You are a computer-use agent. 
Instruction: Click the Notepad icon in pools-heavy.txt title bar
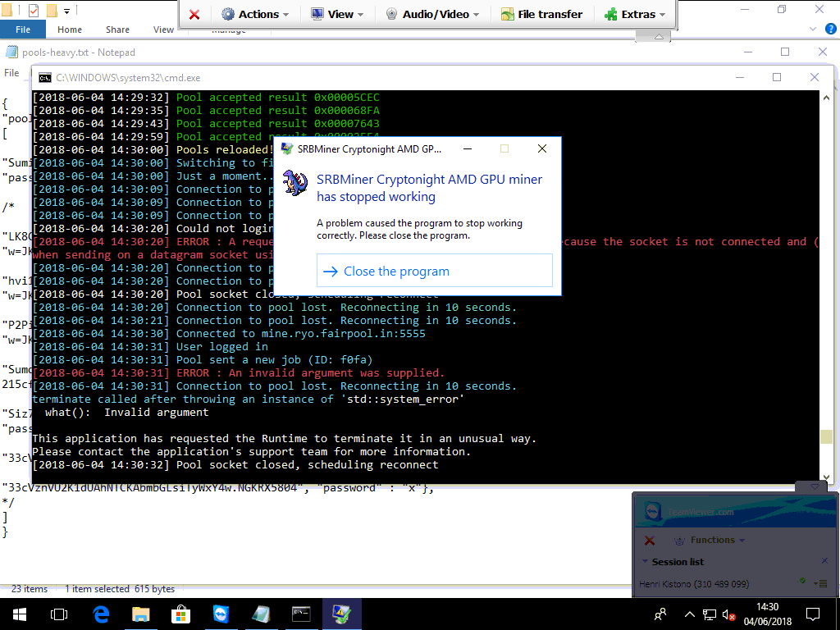[x=11, y=52]
